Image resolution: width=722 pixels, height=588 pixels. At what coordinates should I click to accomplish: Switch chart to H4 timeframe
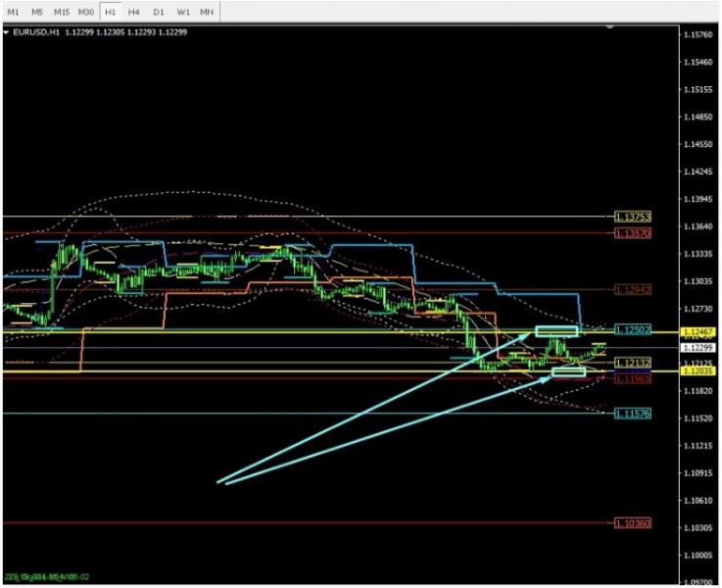click(134, 11)
